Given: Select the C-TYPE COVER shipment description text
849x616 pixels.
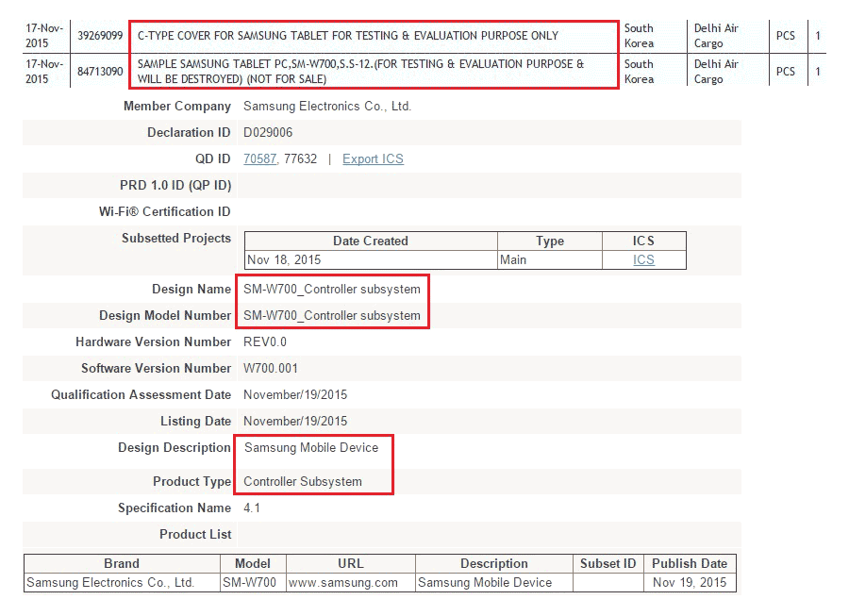Looking at the screenshot, I should (348, 36).
